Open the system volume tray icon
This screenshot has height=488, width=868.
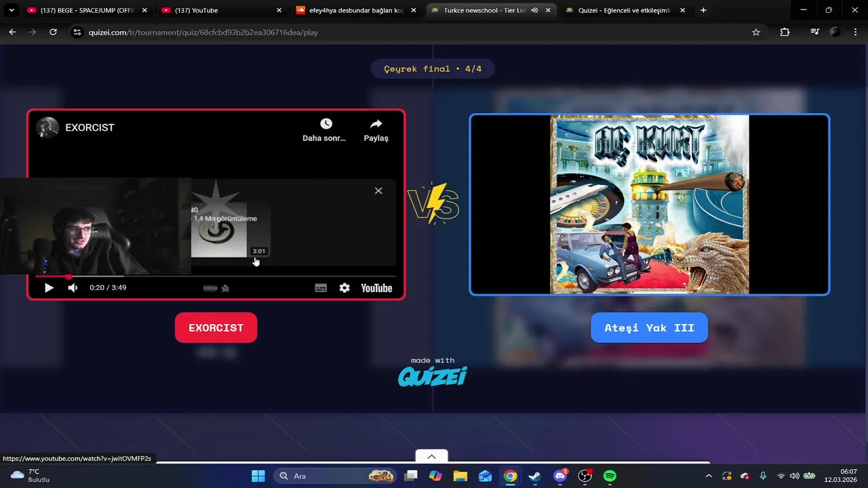(x=794, y=476)
